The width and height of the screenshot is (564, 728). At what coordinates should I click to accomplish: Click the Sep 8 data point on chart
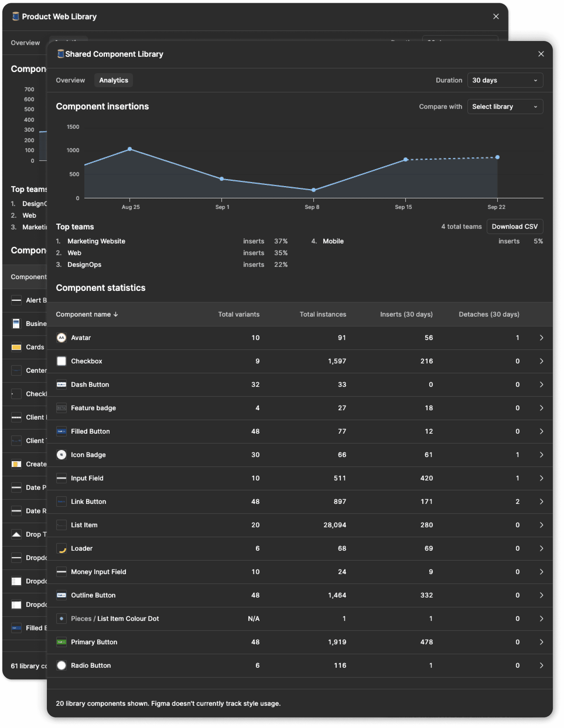tap(313, 190)
